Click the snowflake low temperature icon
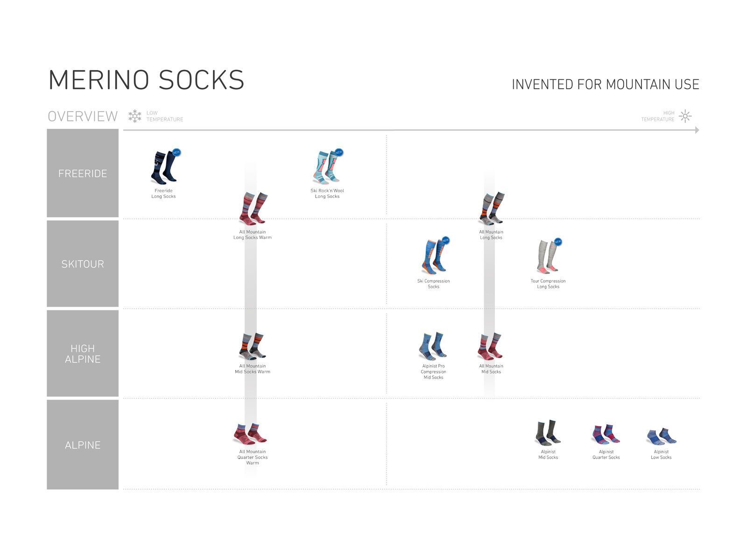 point(135,116)
